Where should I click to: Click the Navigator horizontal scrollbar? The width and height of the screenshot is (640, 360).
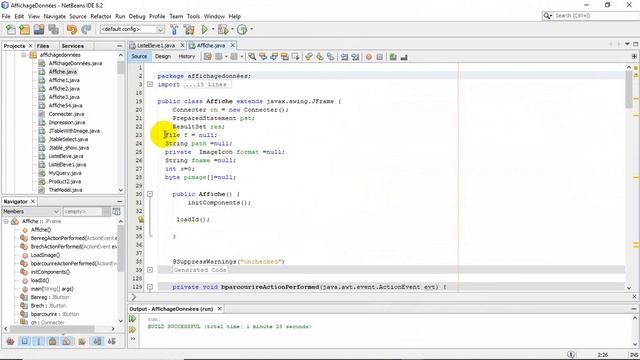[52, 329]
